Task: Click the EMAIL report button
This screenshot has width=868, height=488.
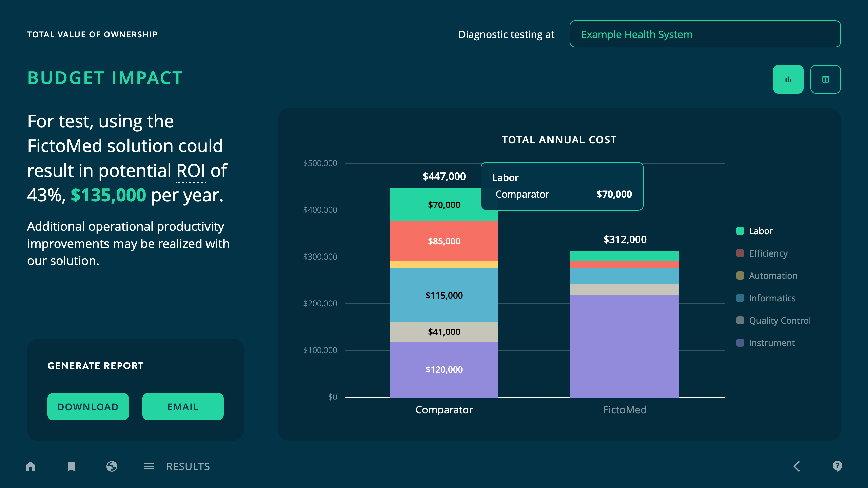Action: tap(183, 406)
